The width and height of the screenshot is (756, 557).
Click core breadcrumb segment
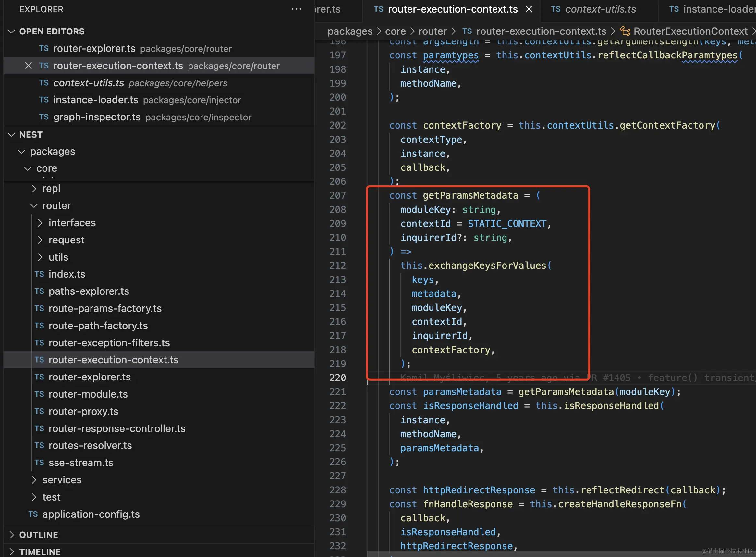(395, 31)
